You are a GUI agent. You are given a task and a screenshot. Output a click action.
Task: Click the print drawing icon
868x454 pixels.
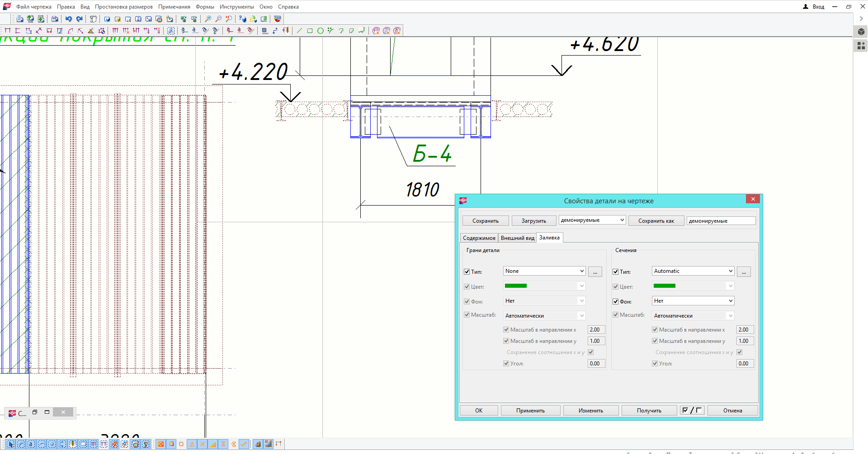click(x=55, y=19)
